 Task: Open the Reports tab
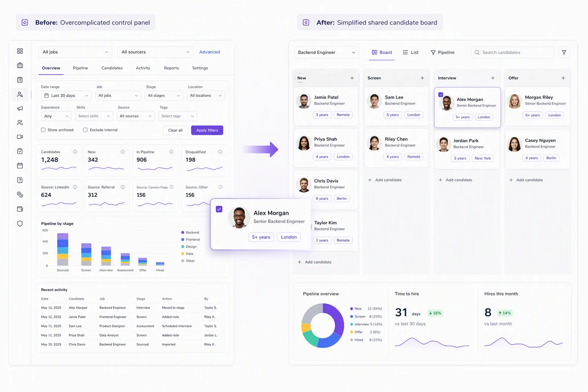tap(171, 68)
